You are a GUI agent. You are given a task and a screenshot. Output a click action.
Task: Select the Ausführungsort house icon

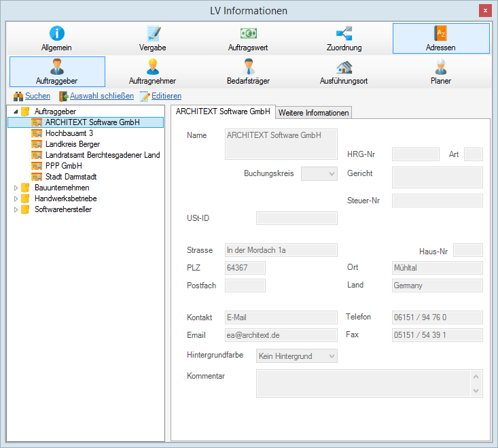[x=344, y=67]
